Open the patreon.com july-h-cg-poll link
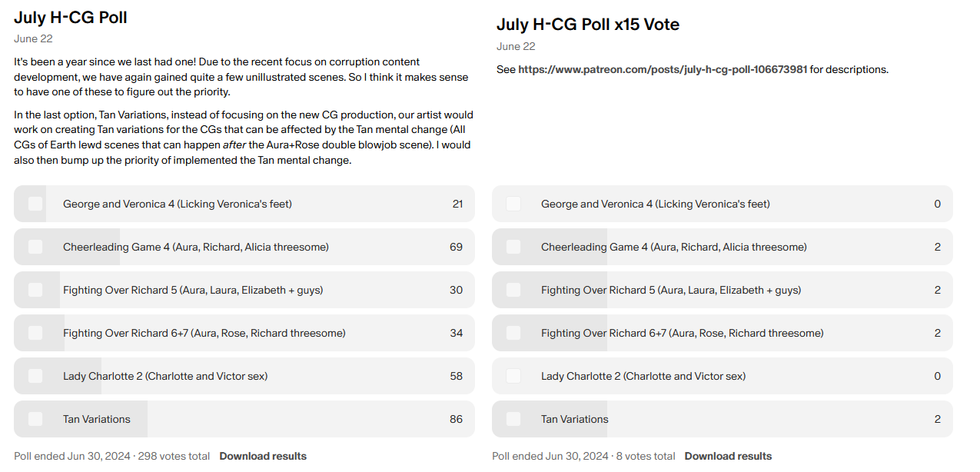Screen dimensions: 980x472 point(663,69)
